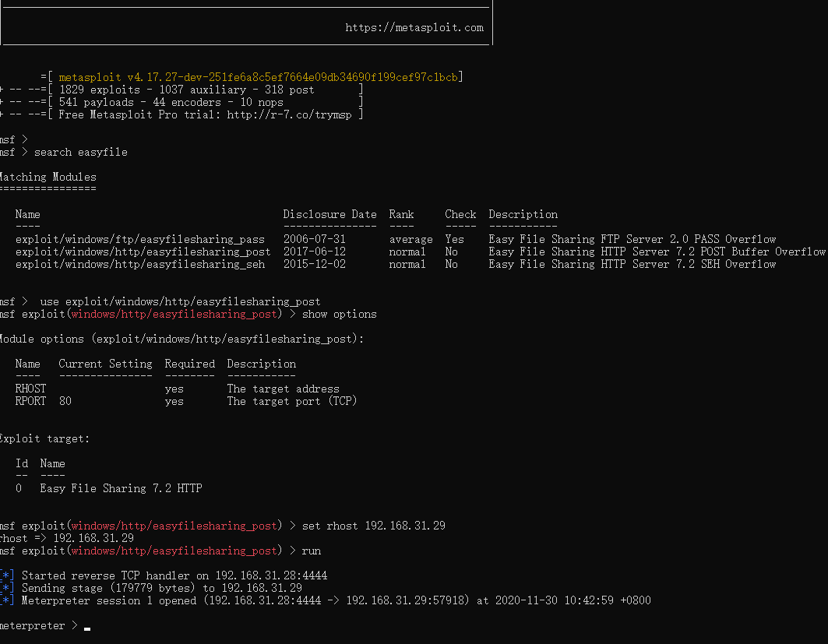Click the search results 'Description' column header

[x=523, y=214]
